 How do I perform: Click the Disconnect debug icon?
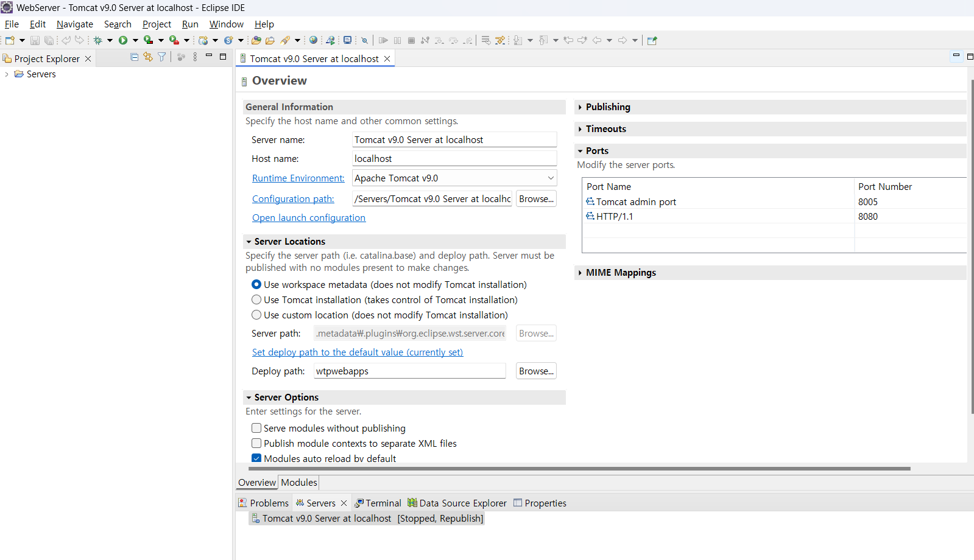[425, 40]
